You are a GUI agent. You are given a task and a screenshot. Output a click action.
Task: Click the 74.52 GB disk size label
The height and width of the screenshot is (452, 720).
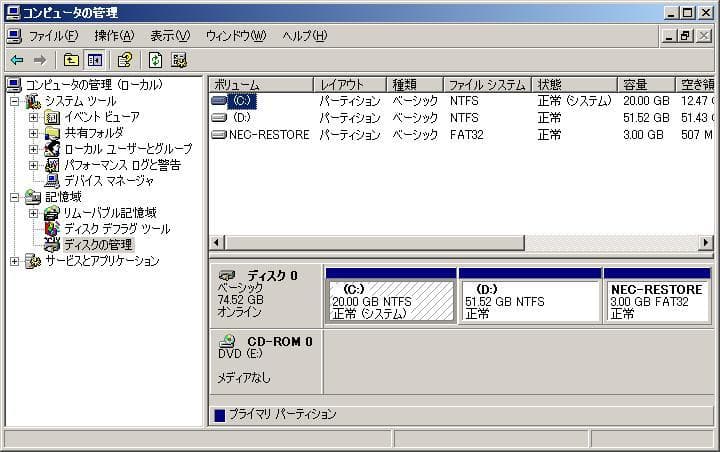tap(241, 300)
